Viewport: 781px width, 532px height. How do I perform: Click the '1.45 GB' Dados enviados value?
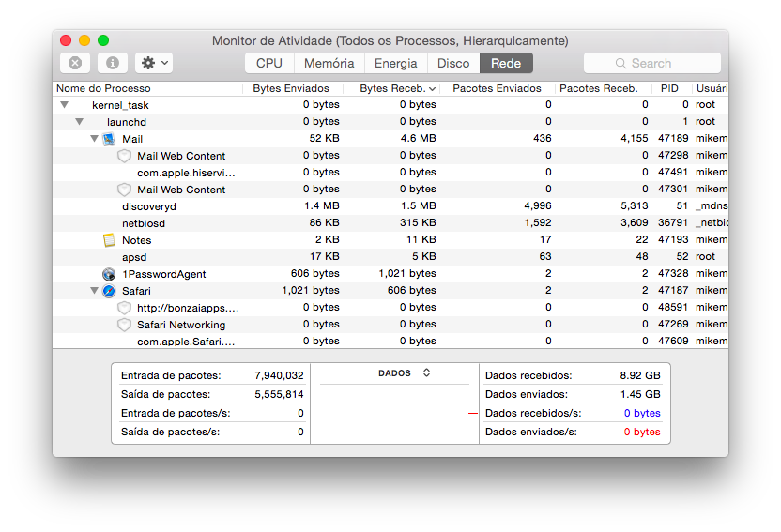(x=640, y=395)
